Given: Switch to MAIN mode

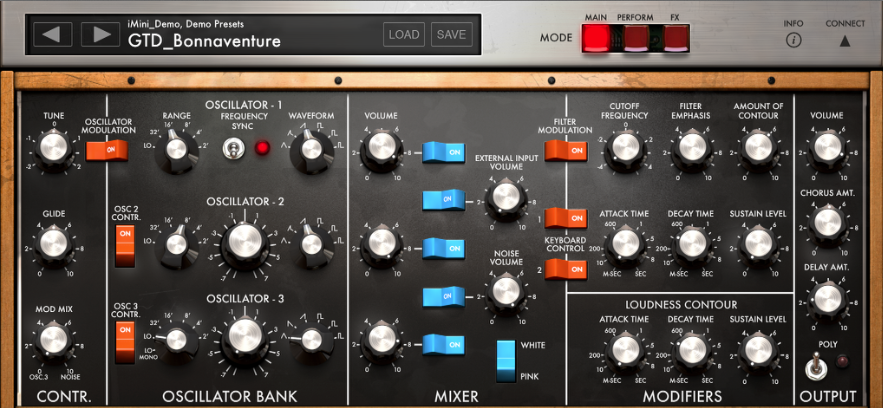Looking at the screenshot, I should click(x=596, y=38).
